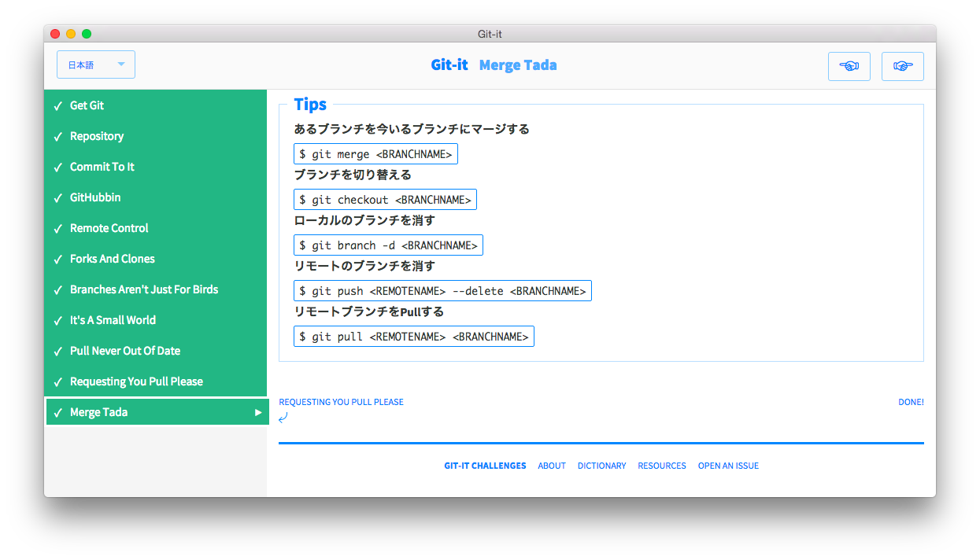The height and width of the screenshot is (560, 980).
Task: Click the Git-it title in header
Action: tap(449, 65)
